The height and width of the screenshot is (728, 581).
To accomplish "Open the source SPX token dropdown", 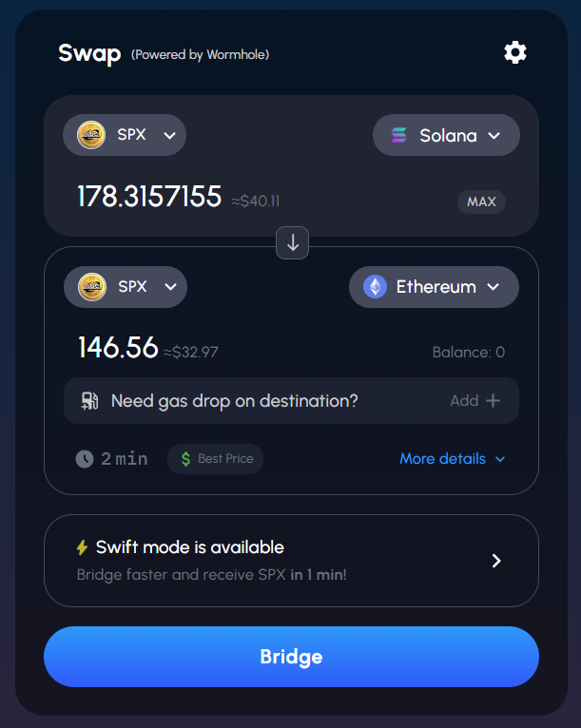I will click(x=125, y=135).
